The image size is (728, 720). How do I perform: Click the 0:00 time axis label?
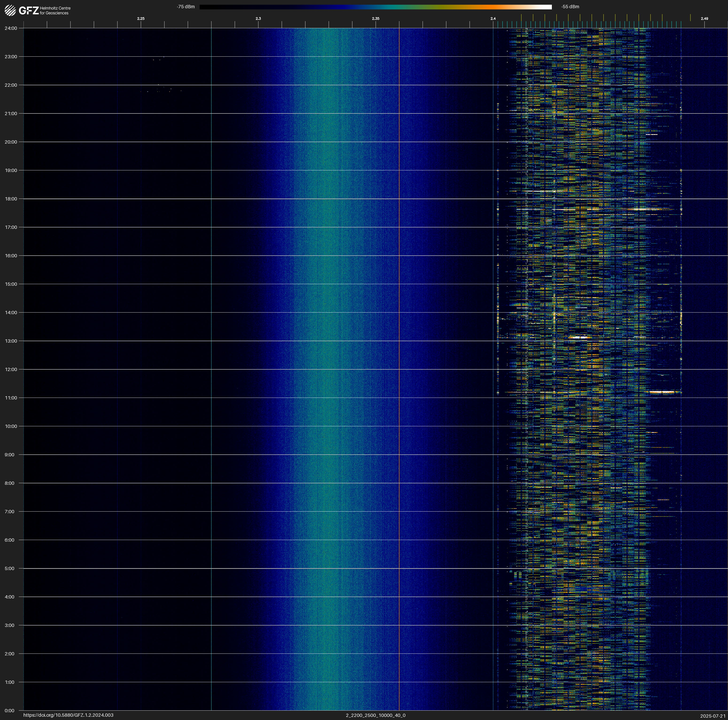(x=9, y=711)
